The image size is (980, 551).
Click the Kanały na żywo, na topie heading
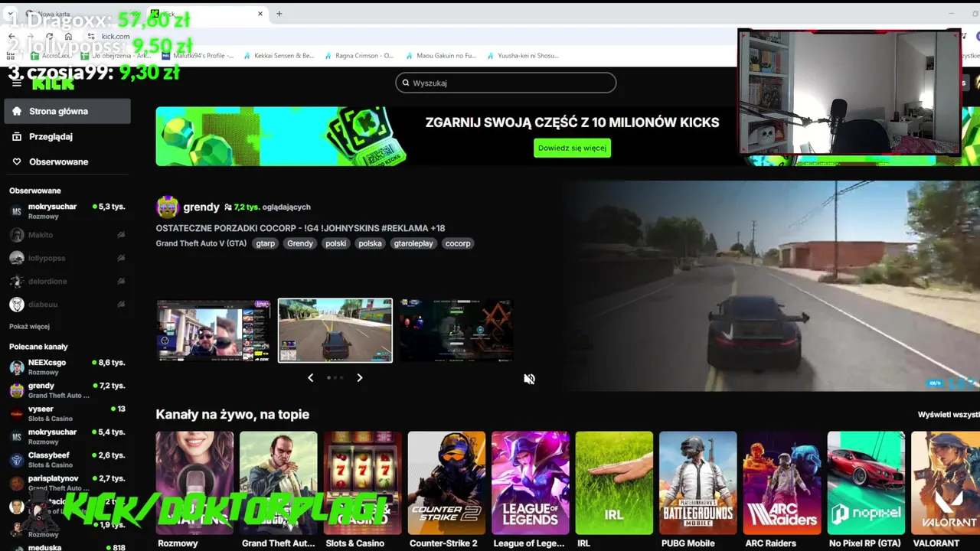click(x=233, y=414)
